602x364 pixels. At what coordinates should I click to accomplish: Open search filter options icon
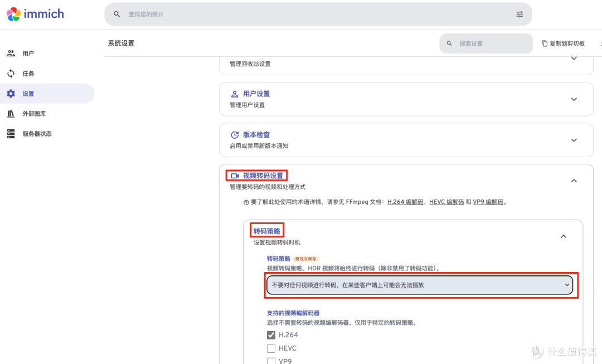click(x=520, y=14)
